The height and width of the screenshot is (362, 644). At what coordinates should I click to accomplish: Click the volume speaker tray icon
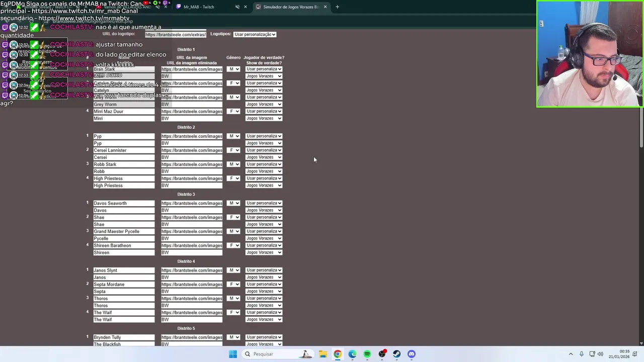600,354
